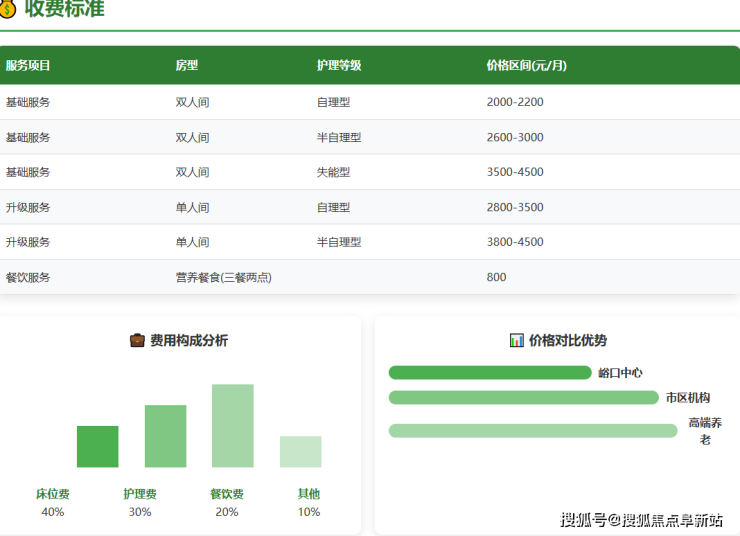This screenshot has height=536, width=740.
Task: Click the 护理费 bar in the chart
Action: tap(165, 436)
